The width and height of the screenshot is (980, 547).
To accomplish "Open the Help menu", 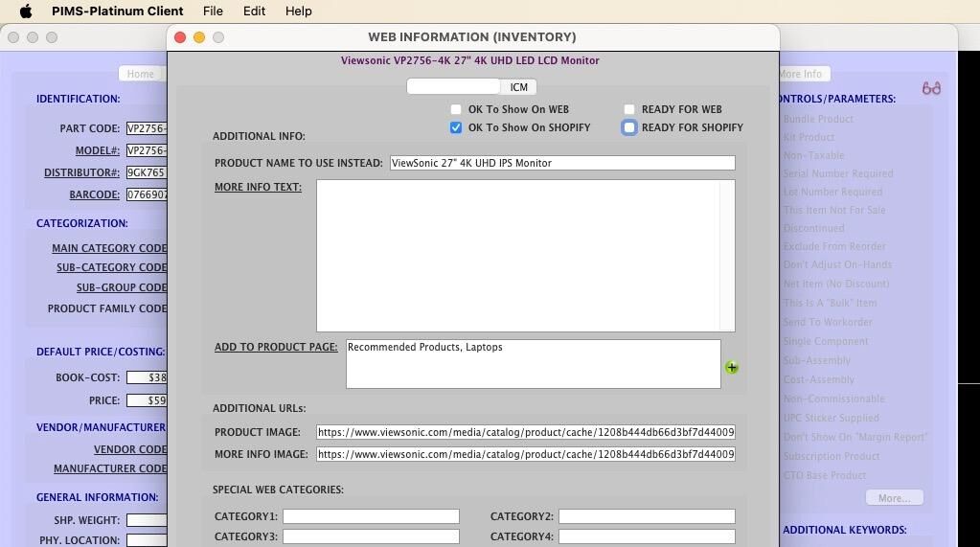I will click(x=298, y=11).
